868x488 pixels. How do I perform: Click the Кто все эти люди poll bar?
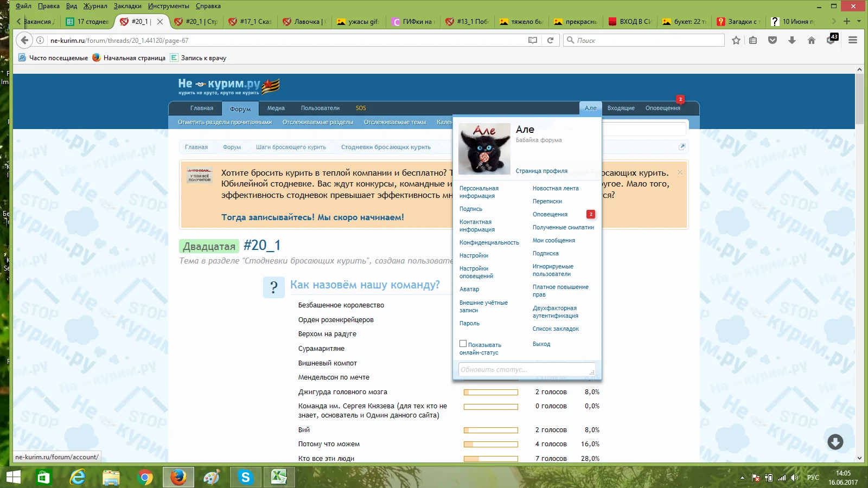(x=491, y=459)
